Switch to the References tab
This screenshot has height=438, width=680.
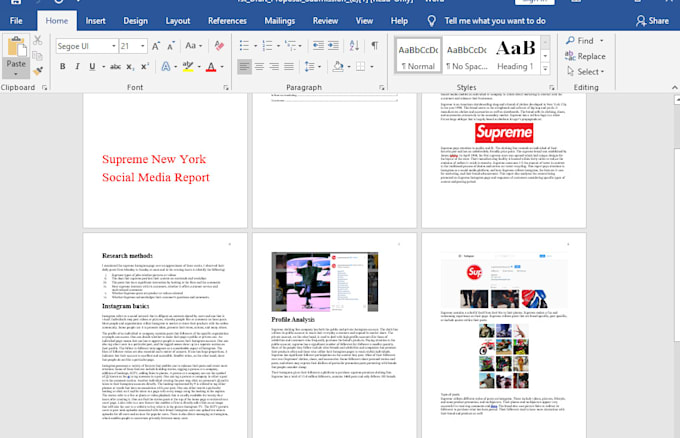coord(227,21)
